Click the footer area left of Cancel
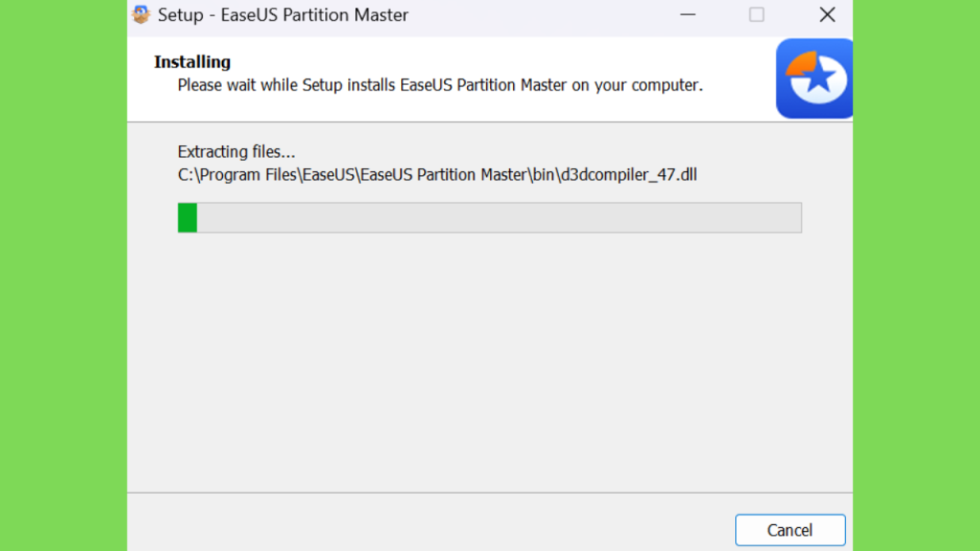This screenshot has height=551, width=980. 432,522
